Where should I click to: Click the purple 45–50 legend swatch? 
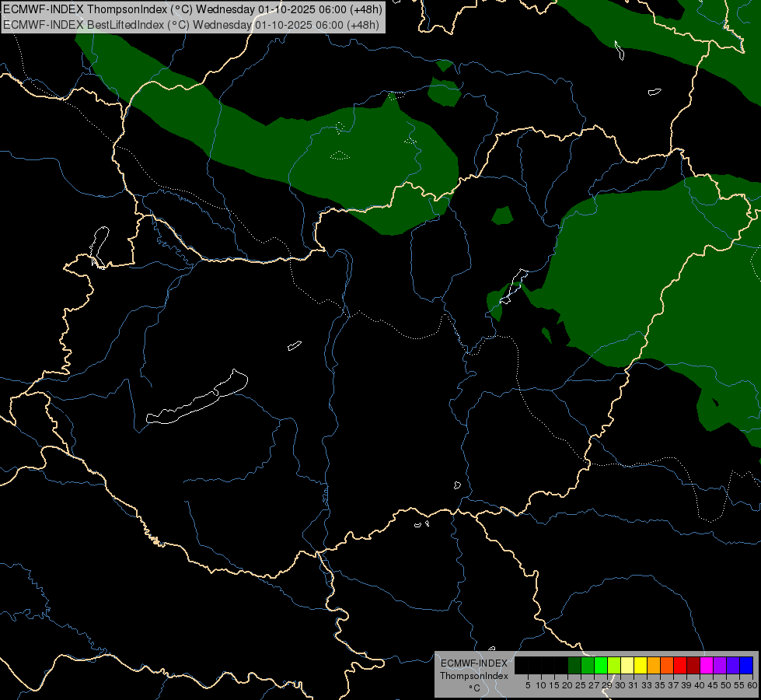point(720,665)
